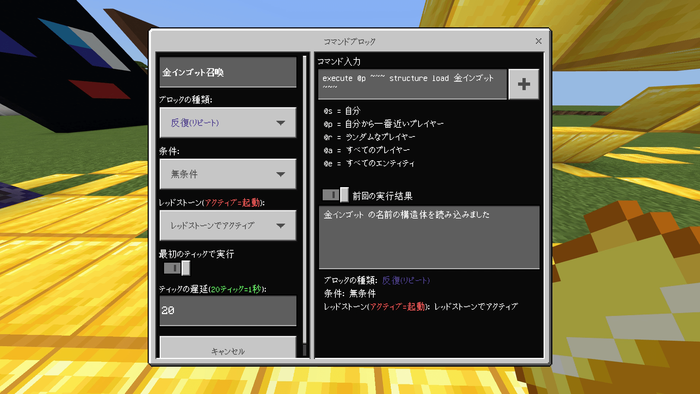Toggle the 前回の実行結果 switch
This screenshot has height=394, width=700.
335,195
